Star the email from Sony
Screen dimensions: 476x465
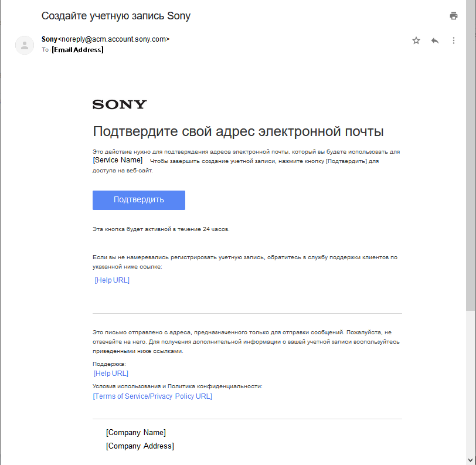[416, 40]
